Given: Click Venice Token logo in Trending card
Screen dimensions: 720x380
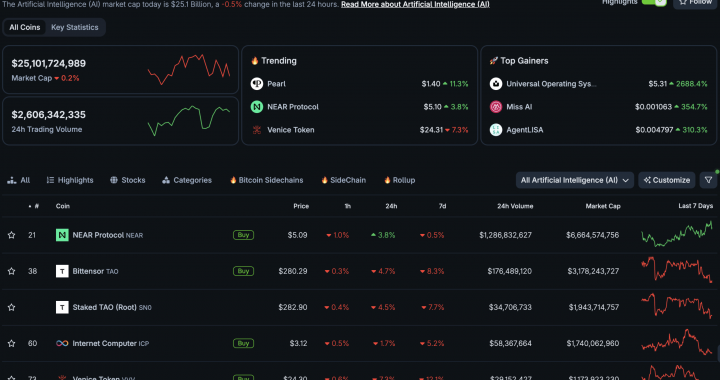Looking at the screenshot, I should (x=257, y=130).
